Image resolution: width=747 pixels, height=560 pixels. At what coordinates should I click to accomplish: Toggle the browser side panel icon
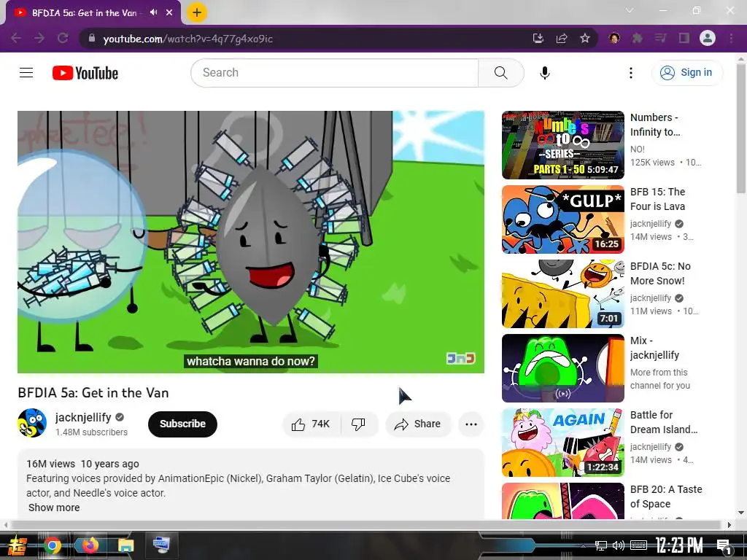click(684, 39)
